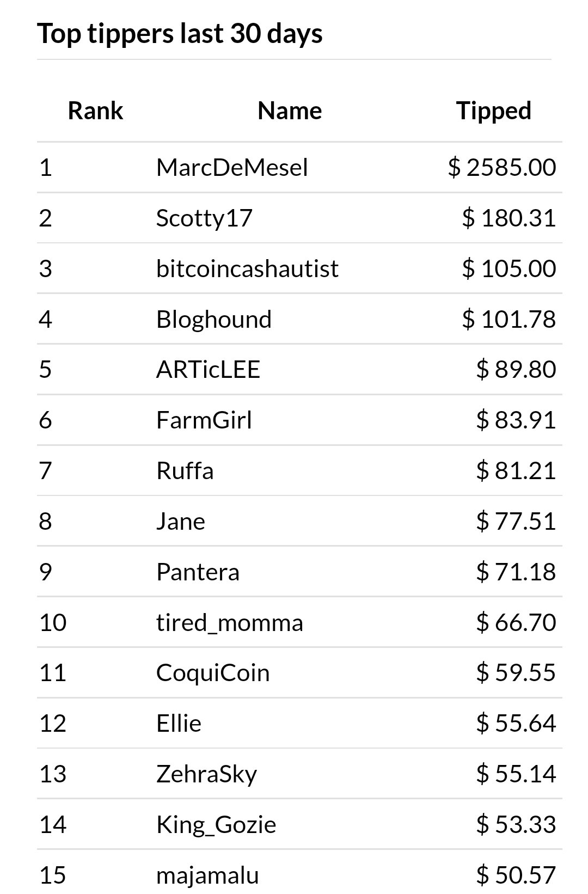Viewport: 588px width, 894px height.
Task: Click the $ 2585.00 tipped amount
Action: pyautogui.click(x=501, y=167)
